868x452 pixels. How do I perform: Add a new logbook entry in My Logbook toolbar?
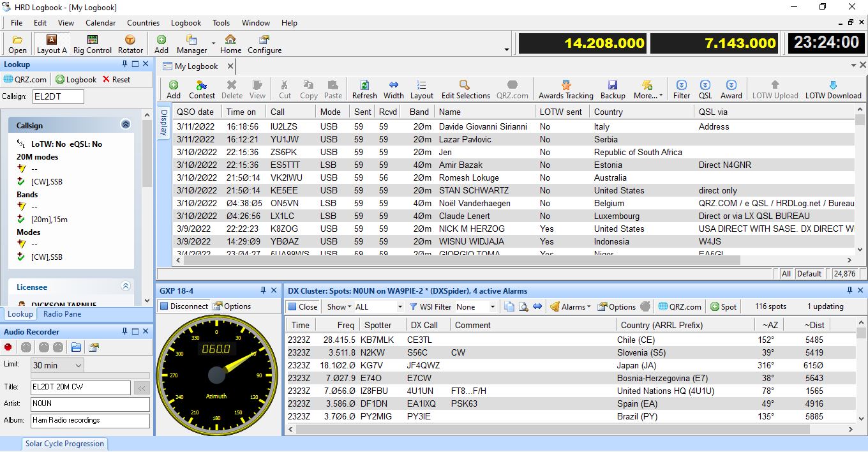[174, 89]
